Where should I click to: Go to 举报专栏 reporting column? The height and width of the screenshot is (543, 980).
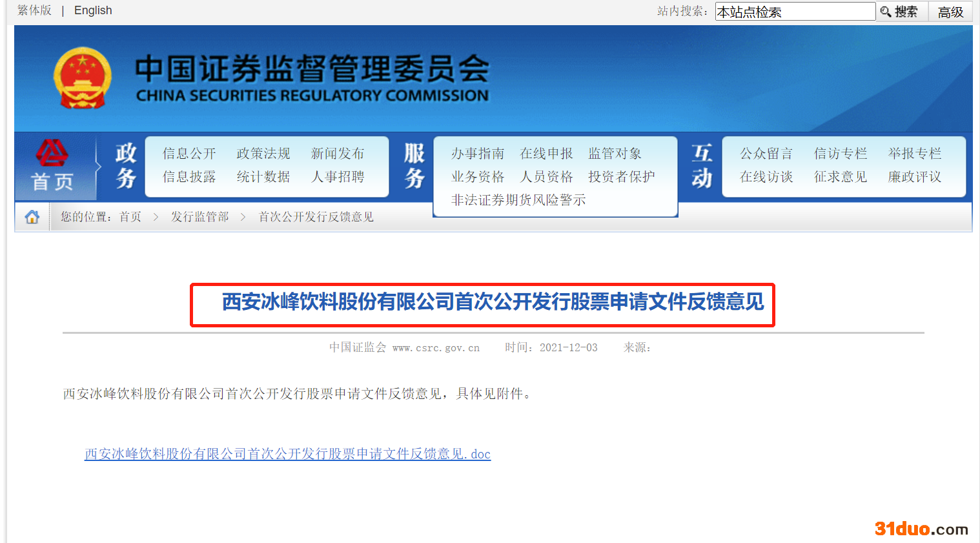[915, 153]
